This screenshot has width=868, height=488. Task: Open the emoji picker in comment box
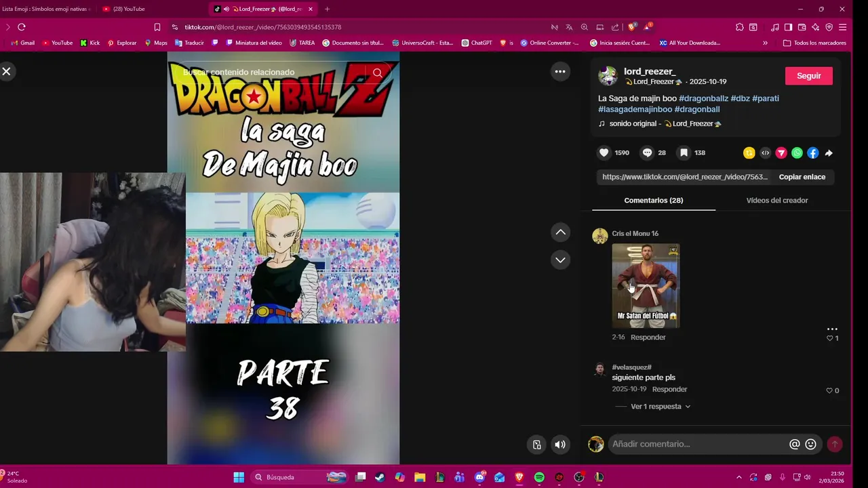810,444
